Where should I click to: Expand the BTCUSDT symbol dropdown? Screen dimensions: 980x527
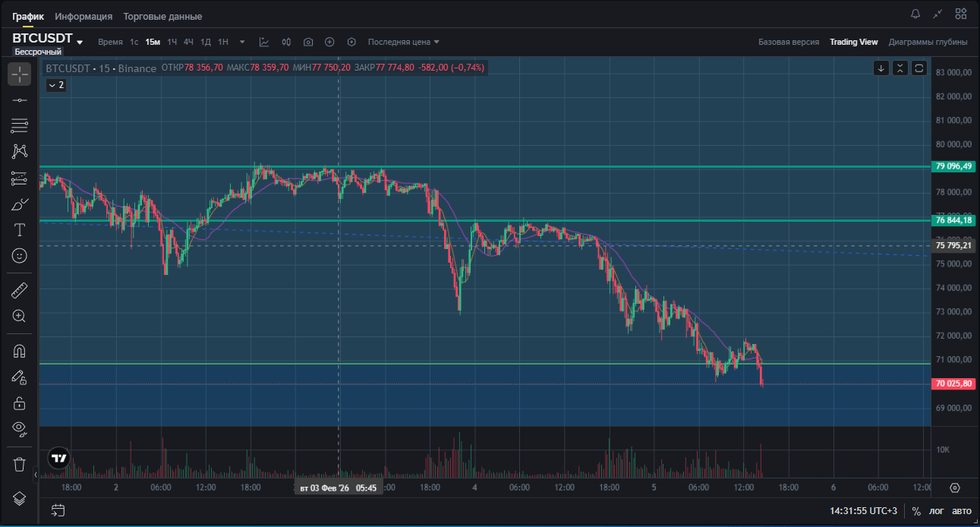point(80,42)
